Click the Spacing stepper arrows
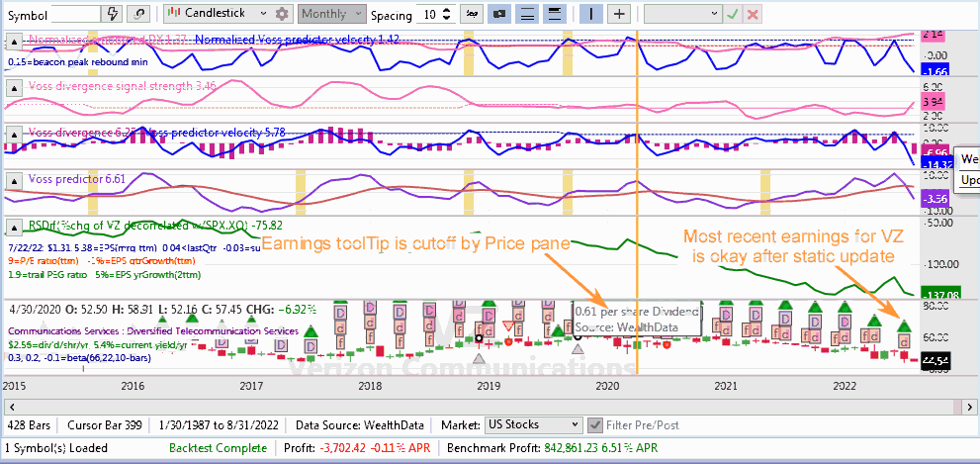 tap(446, 15)
